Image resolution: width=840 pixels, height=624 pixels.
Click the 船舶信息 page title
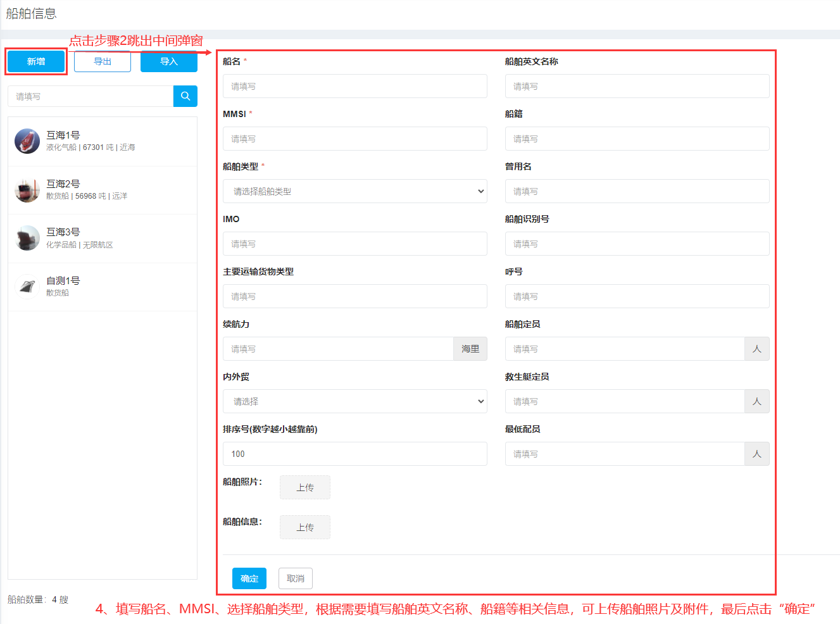31,13
